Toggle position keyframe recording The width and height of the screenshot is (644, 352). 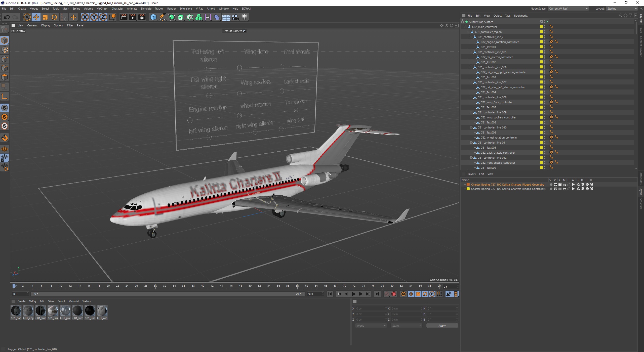coord(411,294)
